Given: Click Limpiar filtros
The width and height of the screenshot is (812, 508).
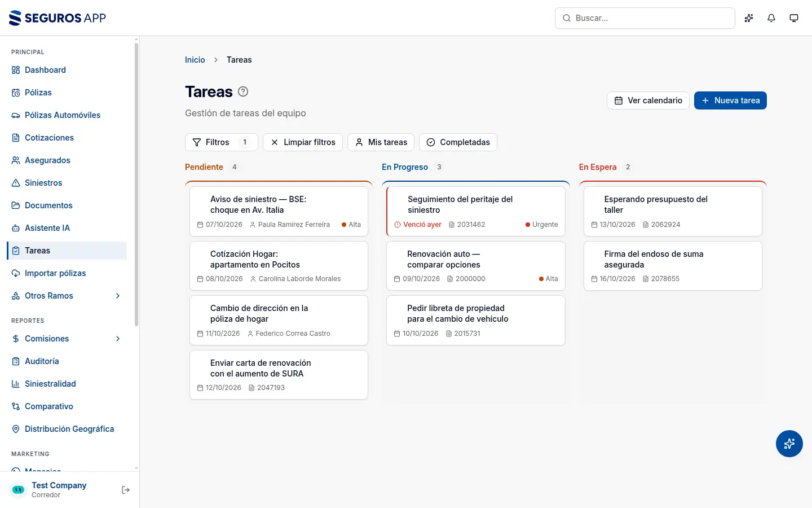Looking at the screenshot, I should click(x=303, y=142).
